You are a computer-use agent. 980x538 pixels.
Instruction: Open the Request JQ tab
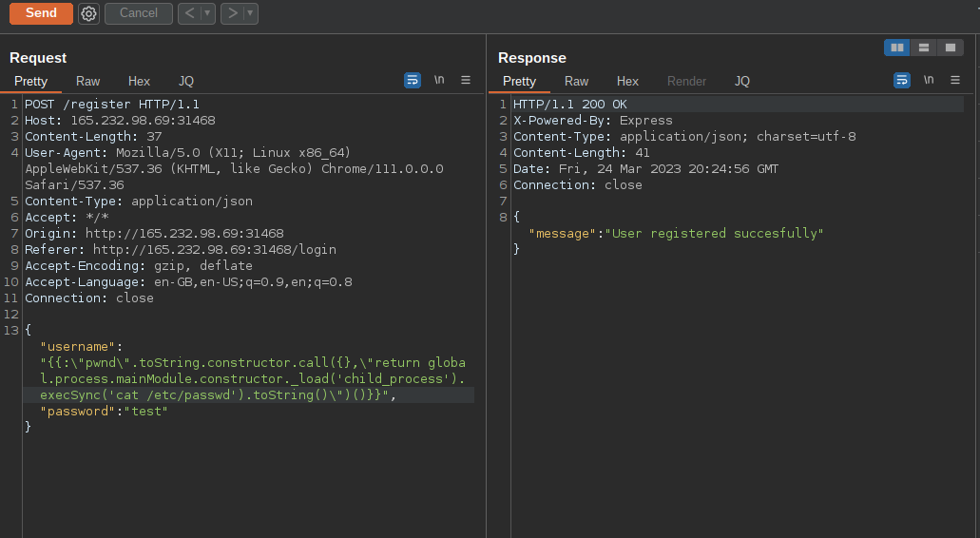point(186,81)
